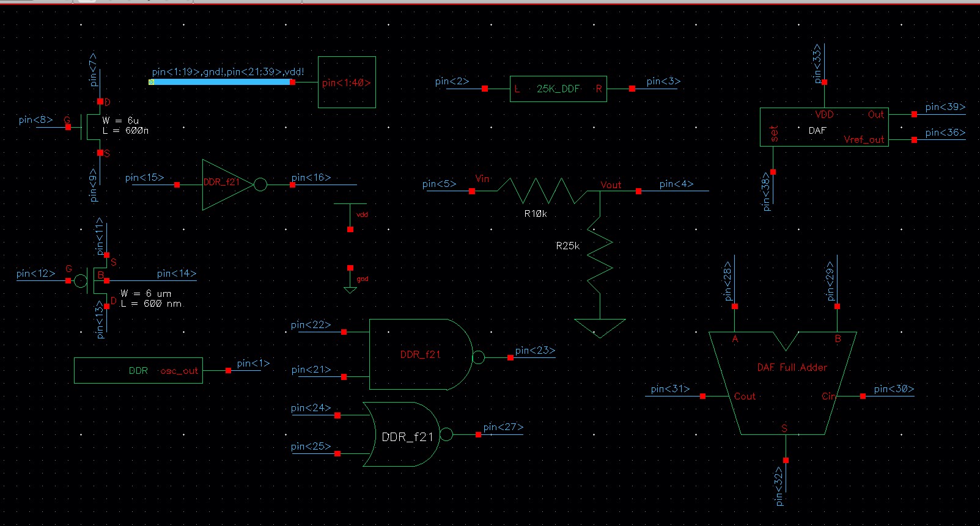
Task: Select the DDR_f21 NAND gate symbol
Action: coord(427,354)
